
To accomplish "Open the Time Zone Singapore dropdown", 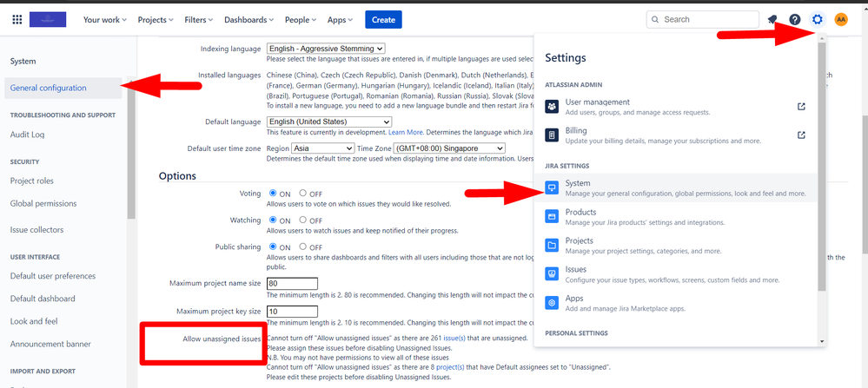I will pos(449,148).
